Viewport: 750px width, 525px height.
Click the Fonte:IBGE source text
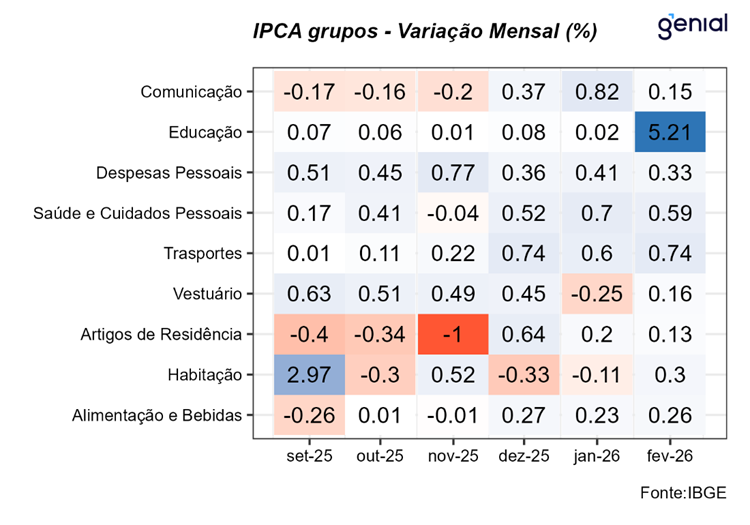pos(685,492)
